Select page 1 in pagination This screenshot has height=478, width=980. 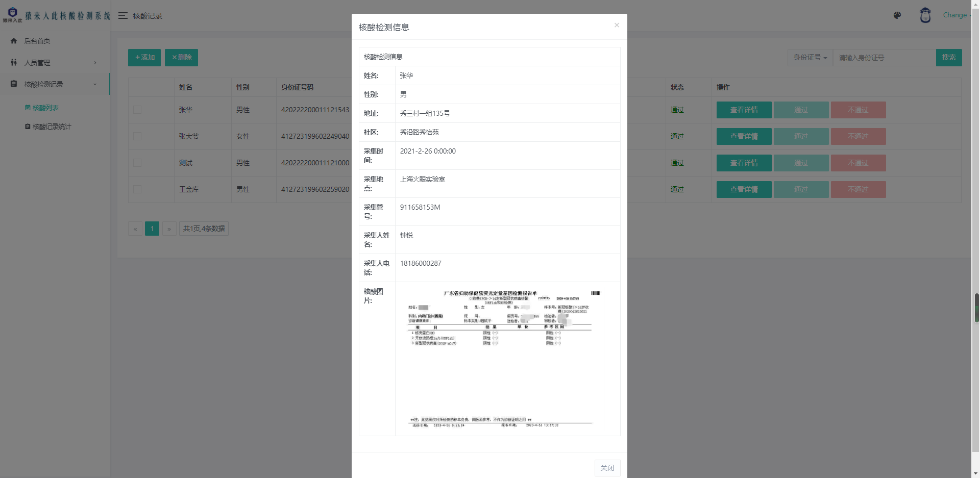pyautogui.click(x=152, y=229)
